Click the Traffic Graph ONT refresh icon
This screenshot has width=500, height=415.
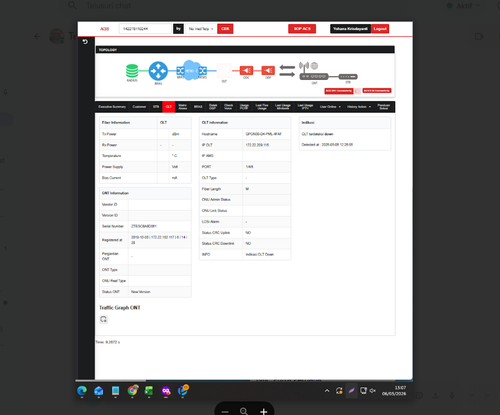point(103,319)
